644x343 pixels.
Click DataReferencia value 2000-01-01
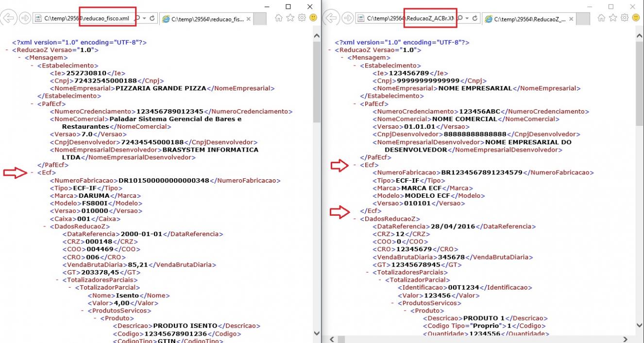click(141, 234)
